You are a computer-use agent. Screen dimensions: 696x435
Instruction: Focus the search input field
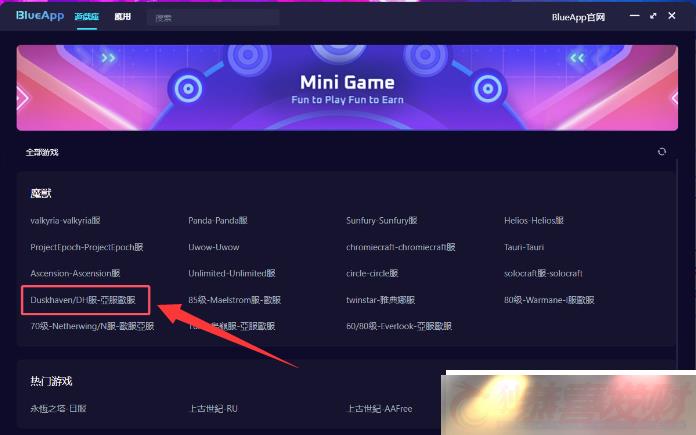(x=213, y=18)
